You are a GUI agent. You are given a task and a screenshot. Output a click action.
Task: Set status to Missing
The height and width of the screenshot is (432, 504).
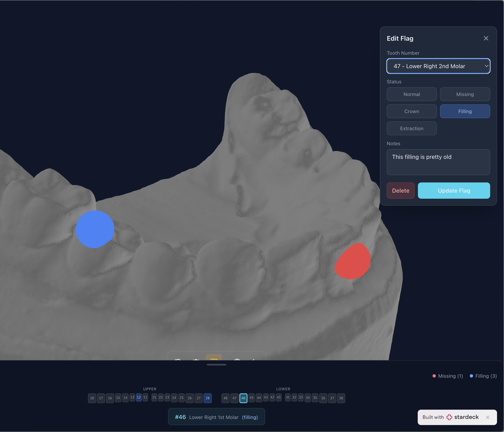[x=465, y=94]
